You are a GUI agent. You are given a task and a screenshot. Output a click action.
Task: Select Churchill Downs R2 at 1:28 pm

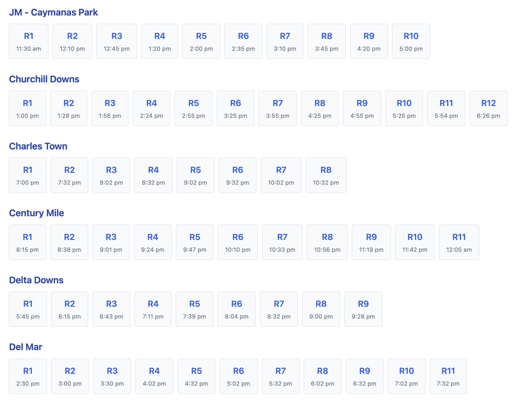(69, 108)
